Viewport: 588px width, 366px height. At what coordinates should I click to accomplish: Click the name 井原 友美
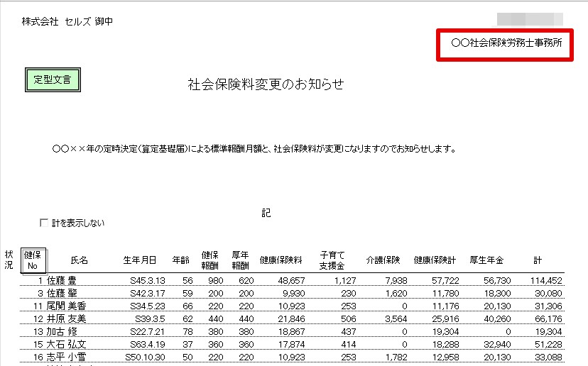pyautogui.click(x=66, y=318)
